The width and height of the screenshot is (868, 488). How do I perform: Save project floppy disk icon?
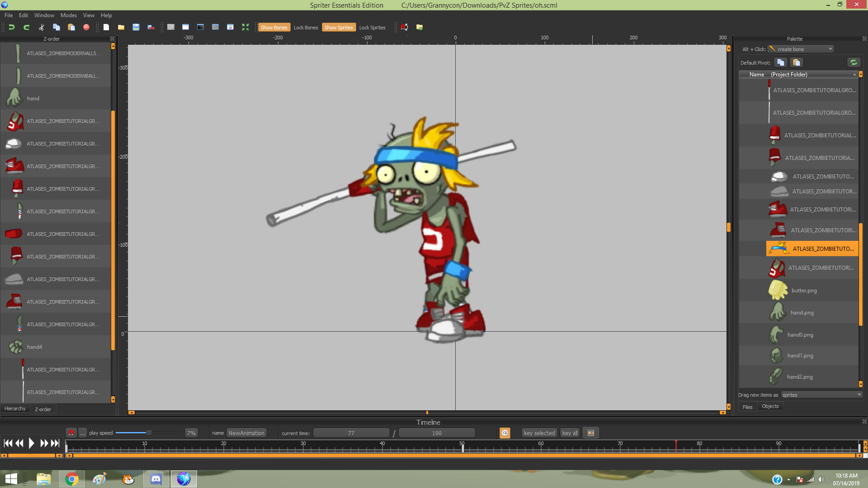(x=136, y=27)
